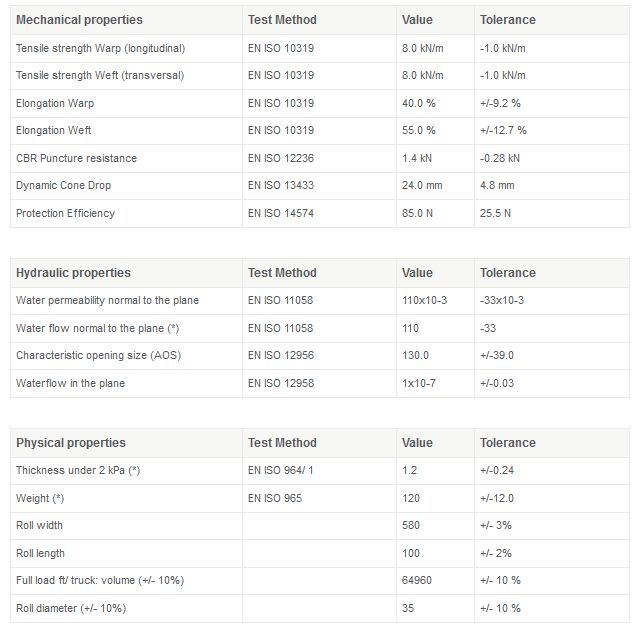
Task: Select the Hydraulic properties header cell
Action: [x=73, y=273]
